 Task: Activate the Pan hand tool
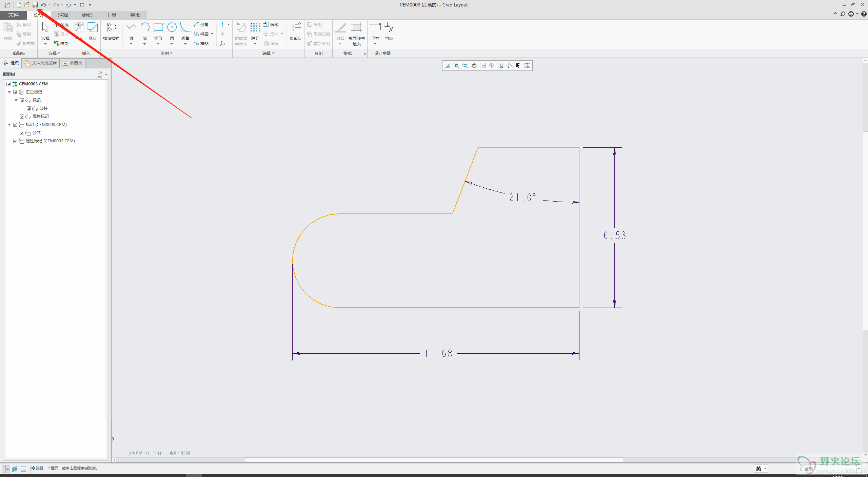pos(474,66)
